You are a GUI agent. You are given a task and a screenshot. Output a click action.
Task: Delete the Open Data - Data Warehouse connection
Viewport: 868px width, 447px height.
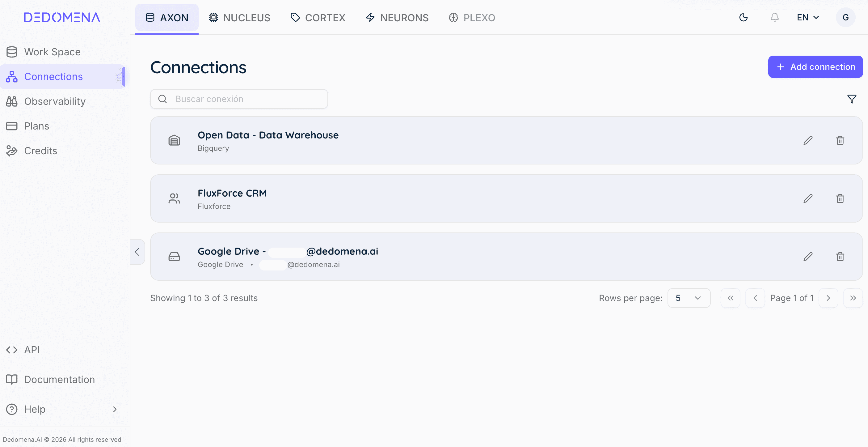(840, 140)
